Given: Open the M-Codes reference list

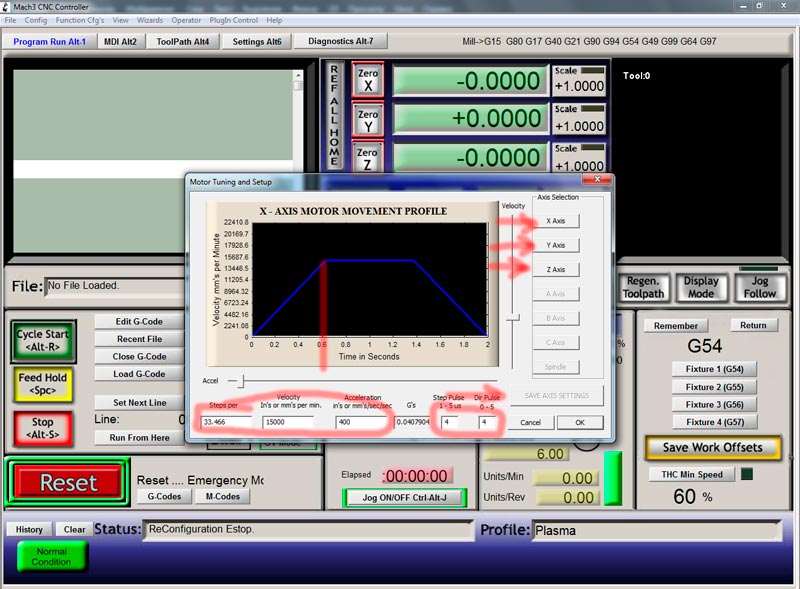Looking at the screenshot, I should 222,497.
